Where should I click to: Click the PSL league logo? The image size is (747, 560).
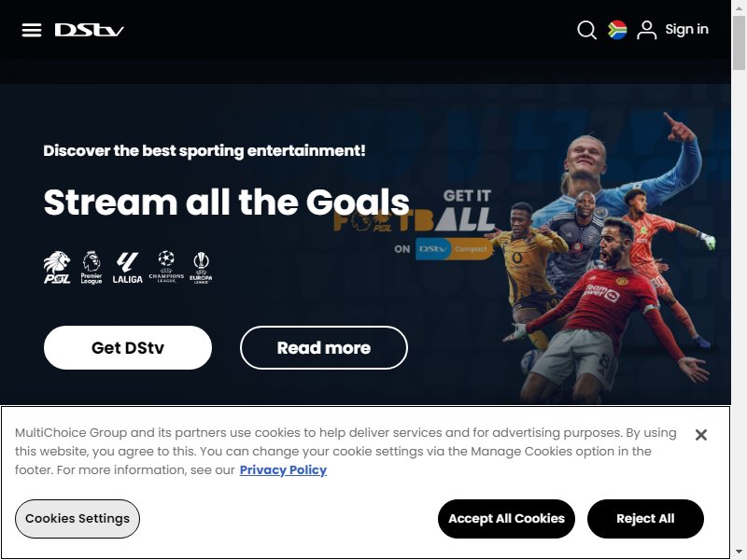coord(57,268)
